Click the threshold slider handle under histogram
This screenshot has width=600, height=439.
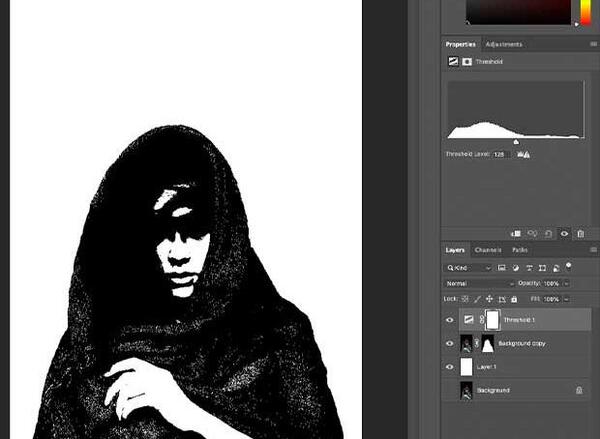tap(516, 142)
